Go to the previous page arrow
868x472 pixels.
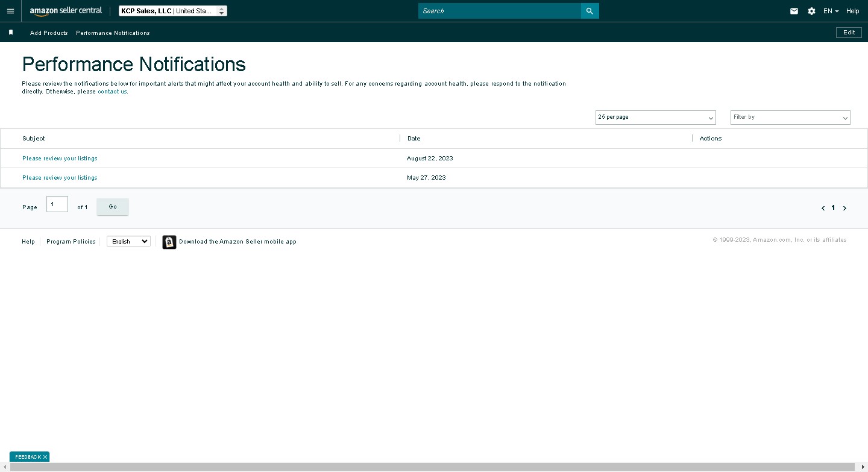coord(823,208)
